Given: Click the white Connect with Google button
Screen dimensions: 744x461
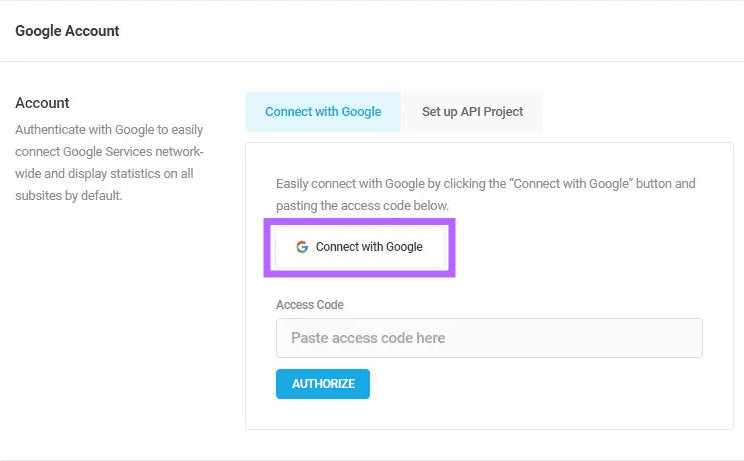Looking at the screenshot, I should 360,247.
